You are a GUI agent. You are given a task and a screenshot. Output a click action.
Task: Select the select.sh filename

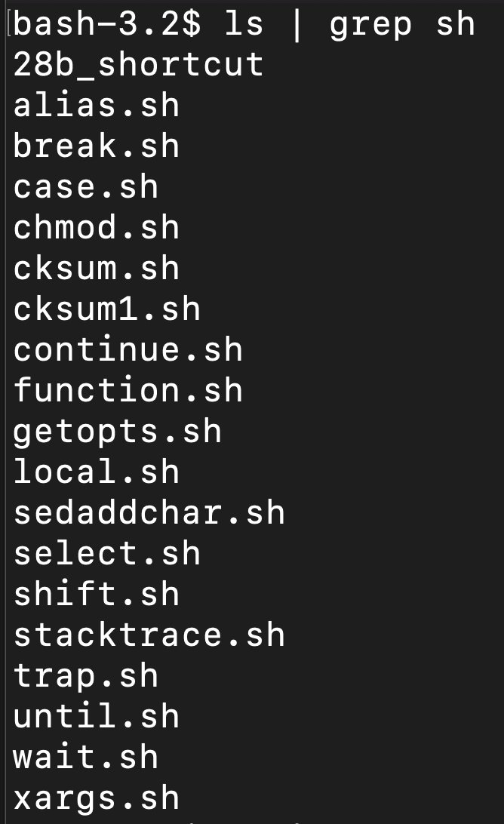pyautogui.click(x=106, y=553)
